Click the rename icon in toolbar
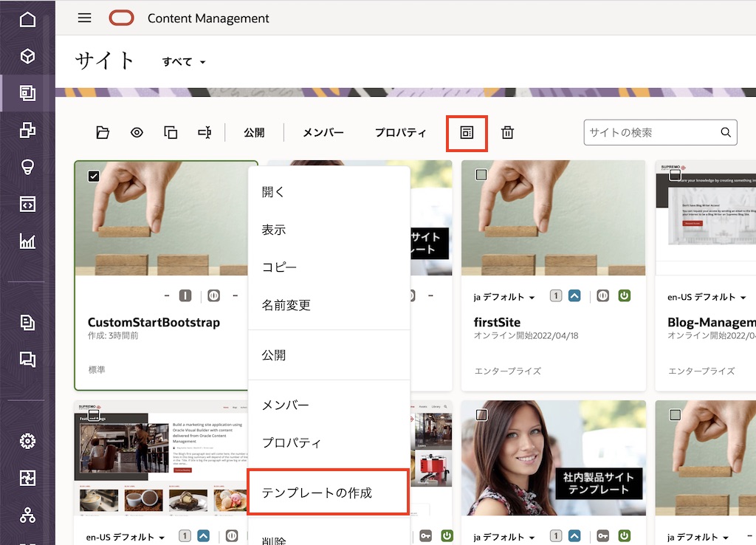Screen dimensions: 756x545 pyautogui.click(x=205, y=133)
